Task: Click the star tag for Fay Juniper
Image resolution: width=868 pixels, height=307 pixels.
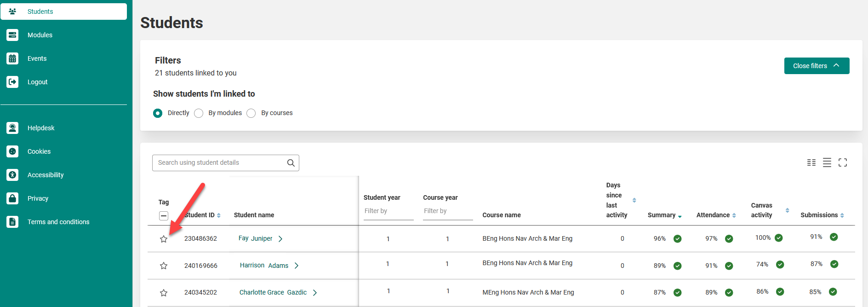Action: [164, 239]
